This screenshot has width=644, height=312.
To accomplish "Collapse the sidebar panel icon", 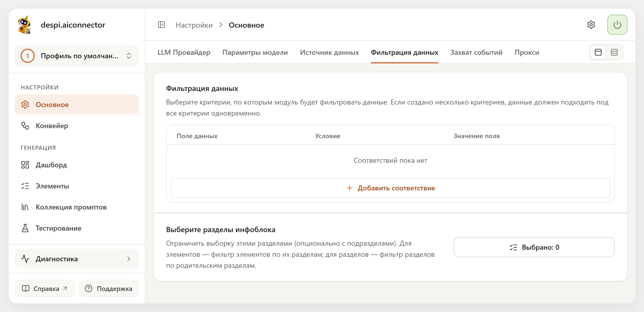I will [x=161, y=25].
